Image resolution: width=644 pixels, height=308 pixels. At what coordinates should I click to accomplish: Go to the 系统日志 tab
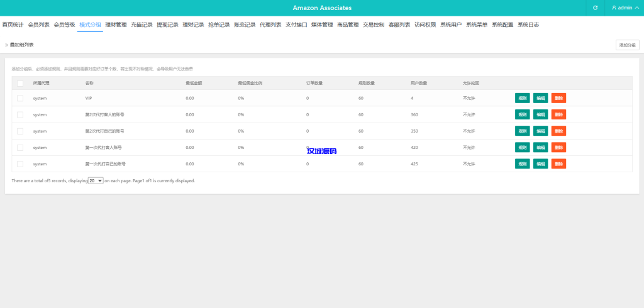pos(528,25)
